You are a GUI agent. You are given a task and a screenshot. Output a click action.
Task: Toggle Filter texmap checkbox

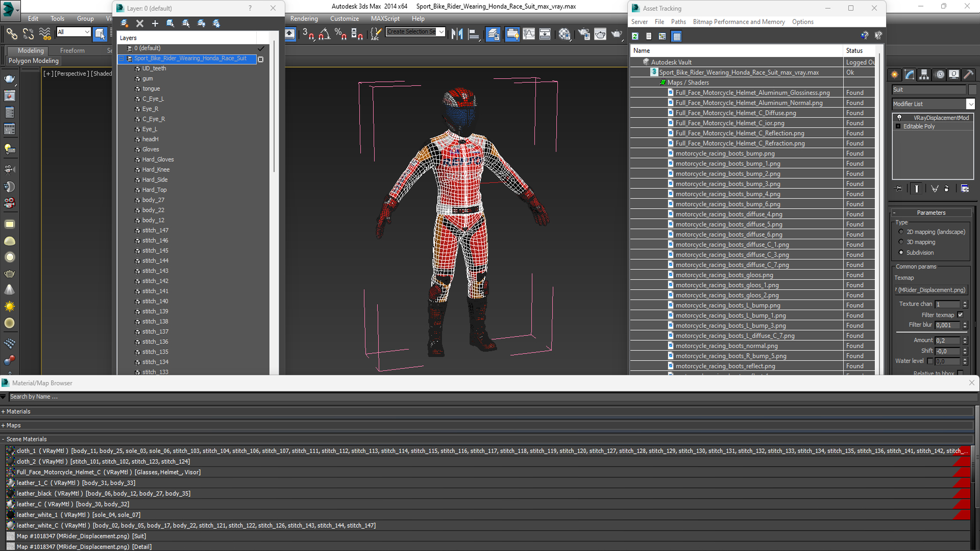[x=960, y=315]
